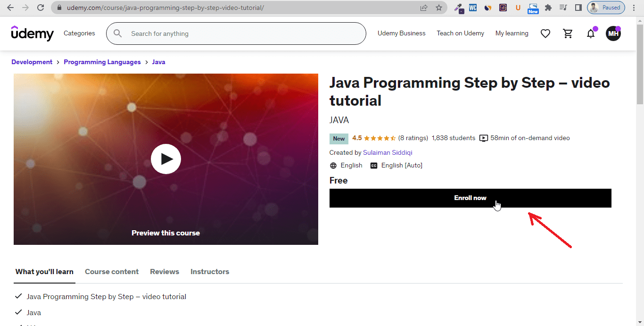Open Teach on Udemy link
The image size is (644, 326).
point(461,33)
